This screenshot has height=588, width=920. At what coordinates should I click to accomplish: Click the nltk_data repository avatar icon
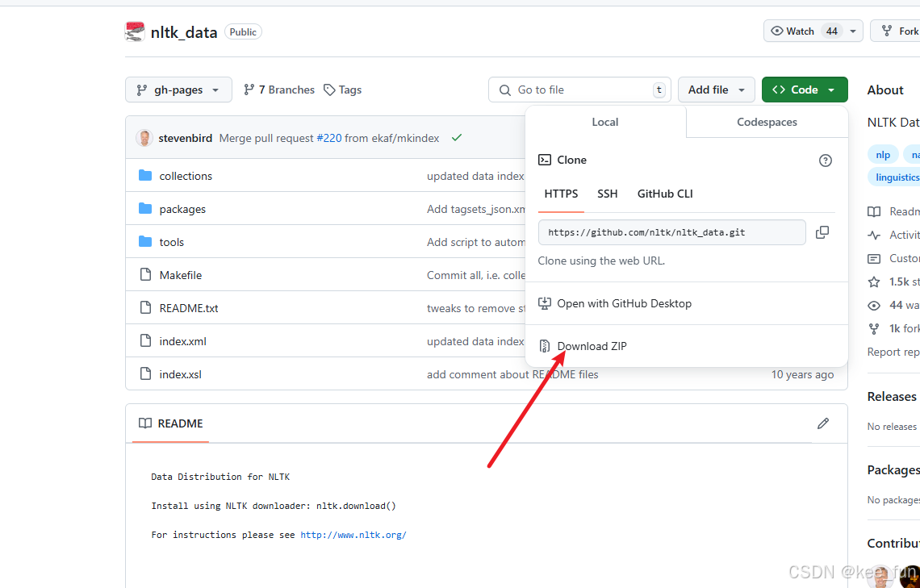(134, 31)
